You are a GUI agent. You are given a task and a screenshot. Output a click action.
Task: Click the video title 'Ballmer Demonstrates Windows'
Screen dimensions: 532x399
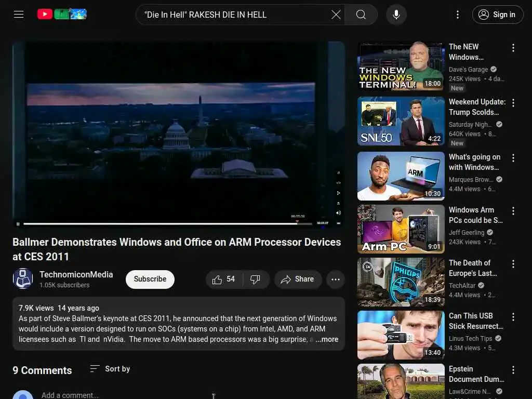[177, 249]
